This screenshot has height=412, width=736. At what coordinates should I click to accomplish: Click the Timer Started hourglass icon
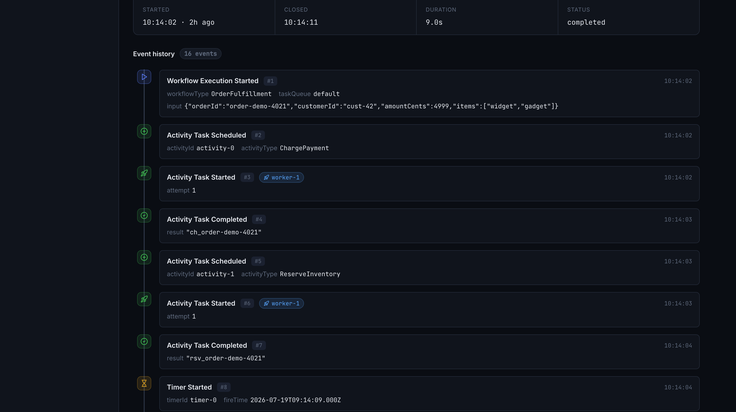point(144,383)
